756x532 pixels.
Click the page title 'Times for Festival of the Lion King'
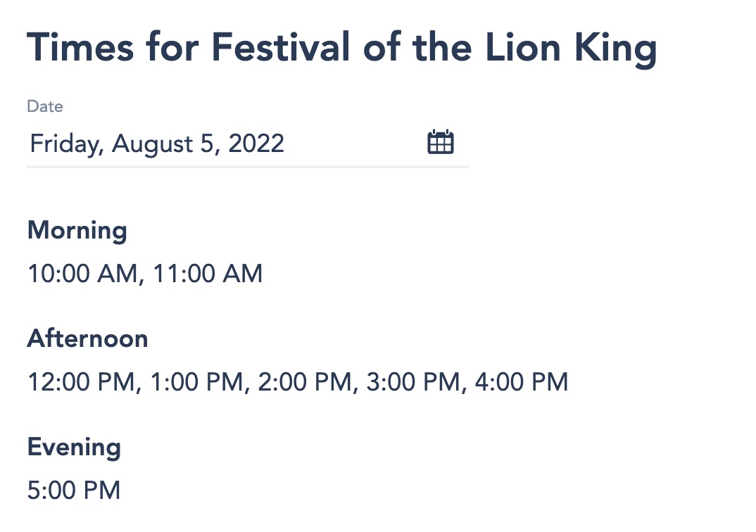tap(342, 48)
